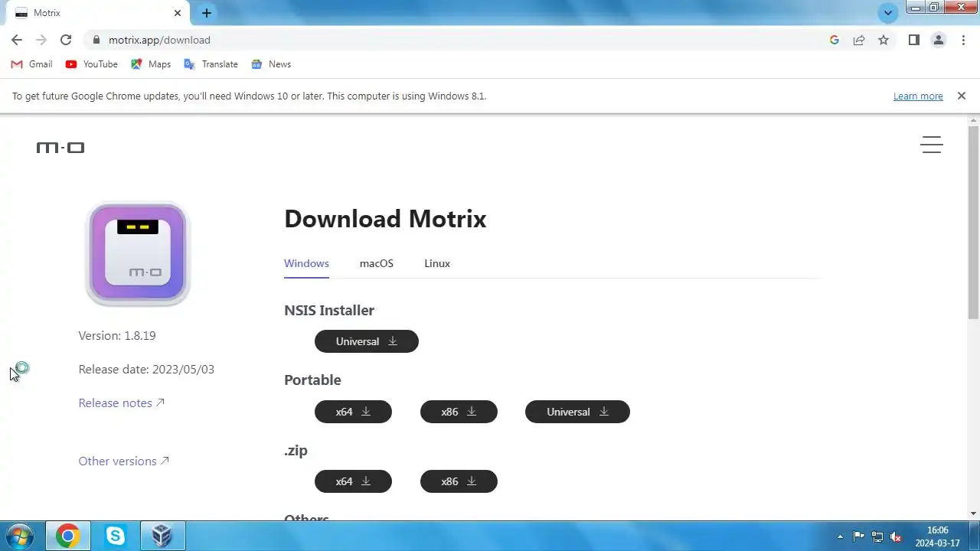Open Maps bookmark
This screenshot has height=551, width=980.
(151, 64)
